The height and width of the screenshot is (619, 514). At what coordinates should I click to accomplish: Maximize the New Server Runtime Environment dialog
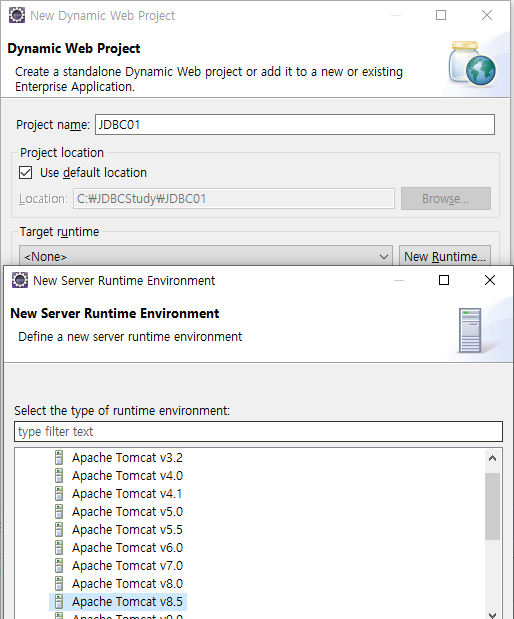pos(444,280)
